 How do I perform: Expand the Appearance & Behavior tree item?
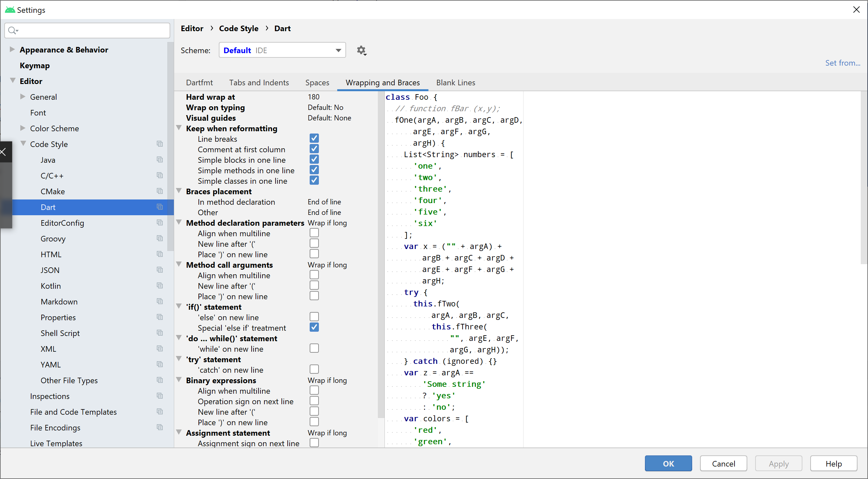(12, 49)
